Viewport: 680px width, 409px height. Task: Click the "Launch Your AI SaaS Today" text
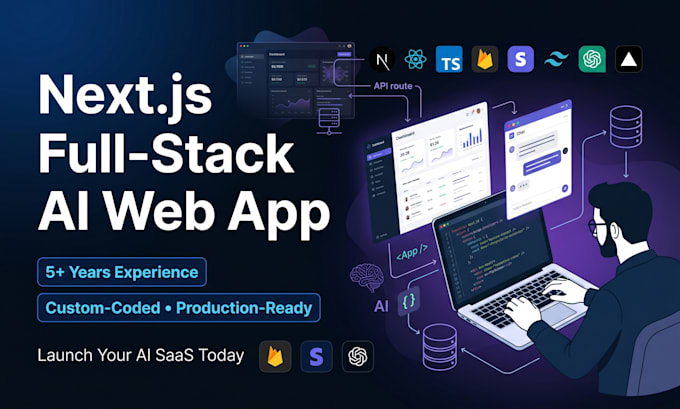[141, 355]
